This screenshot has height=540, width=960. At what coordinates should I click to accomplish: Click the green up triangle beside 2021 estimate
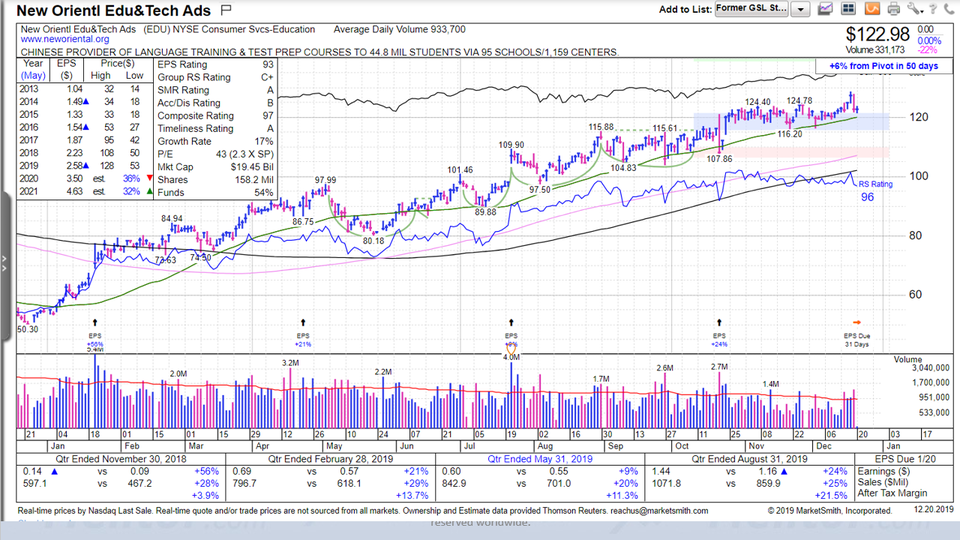pos(150,191)
